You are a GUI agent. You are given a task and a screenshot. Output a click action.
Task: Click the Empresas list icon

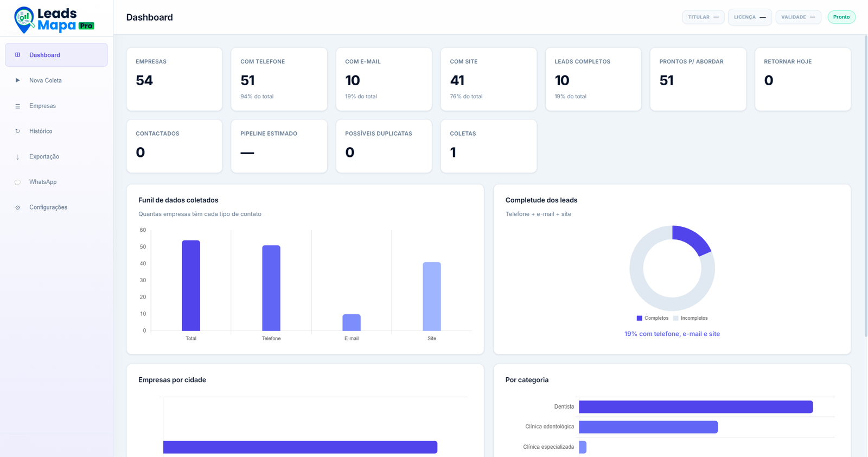17,106
